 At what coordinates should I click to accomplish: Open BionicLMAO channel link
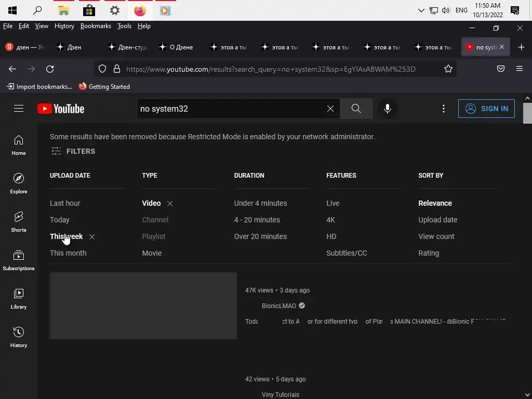click(279, 305)
